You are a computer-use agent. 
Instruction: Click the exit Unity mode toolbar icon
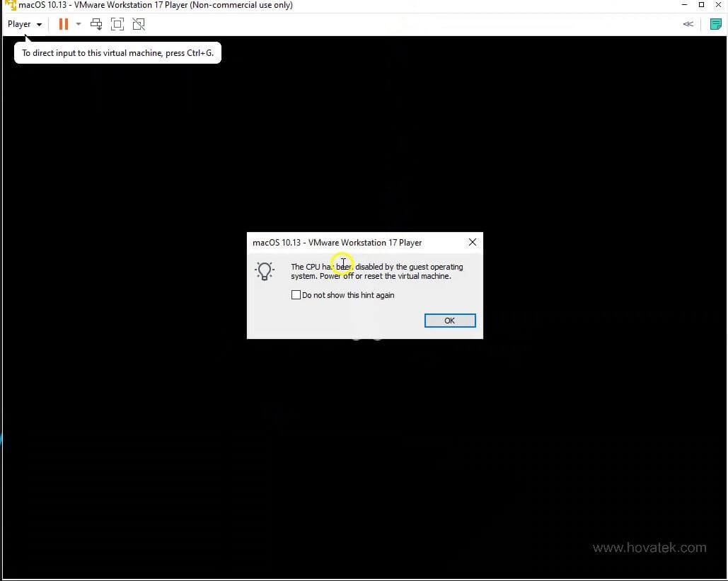(x=139, y=23)
